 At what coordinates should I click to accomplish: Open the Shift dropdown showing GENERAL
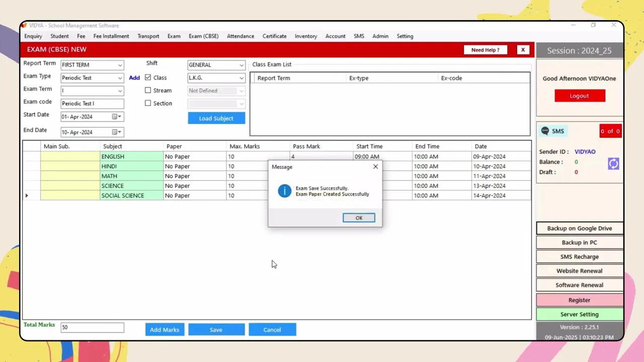216,65
